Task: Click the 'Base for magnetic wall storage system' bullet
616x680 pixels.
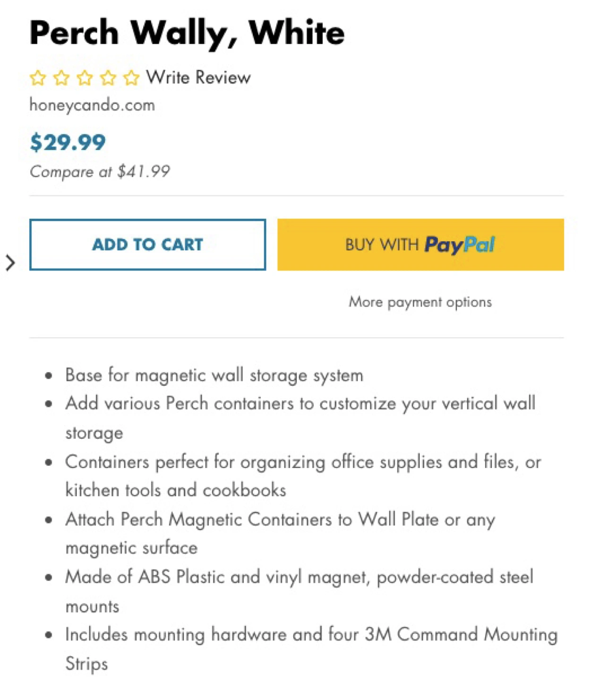Action: point(214,375)
